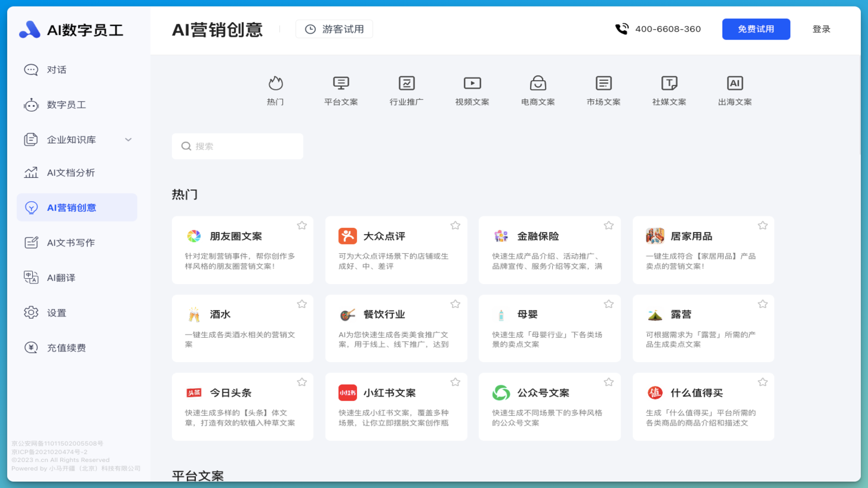This screenshot has height=488, width=868.
Task: Star the 朋友圈文案 card
Action: (302, 225)
